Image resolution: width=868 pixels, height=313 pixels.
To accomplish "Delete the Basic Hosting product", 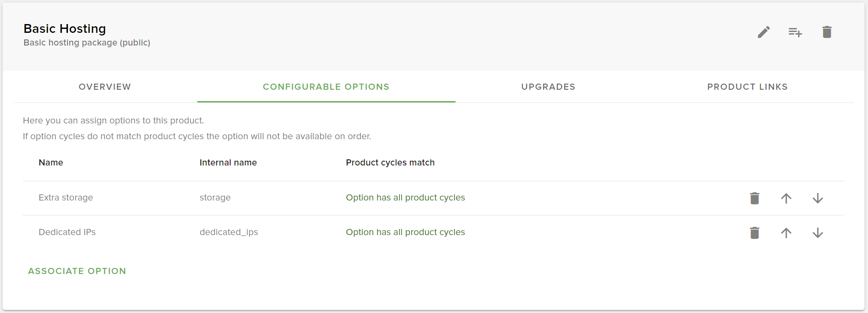I will click(827, 32).
